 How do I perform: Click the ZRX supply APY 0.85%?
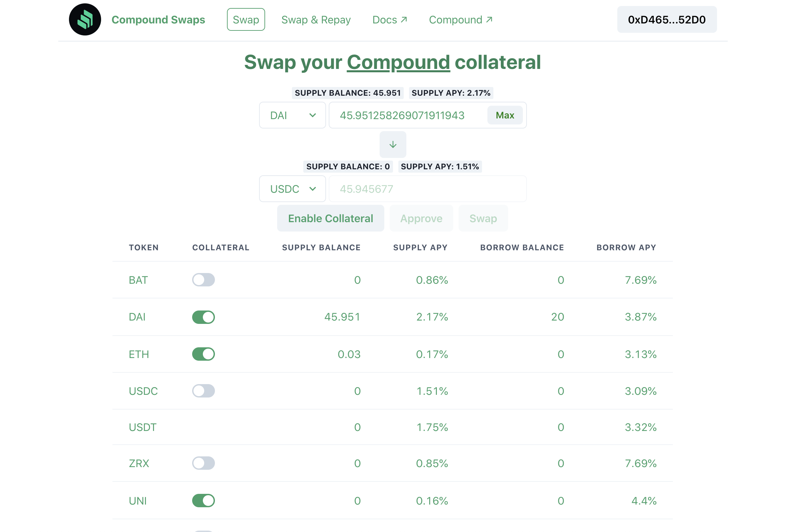[x=432, y=463]
